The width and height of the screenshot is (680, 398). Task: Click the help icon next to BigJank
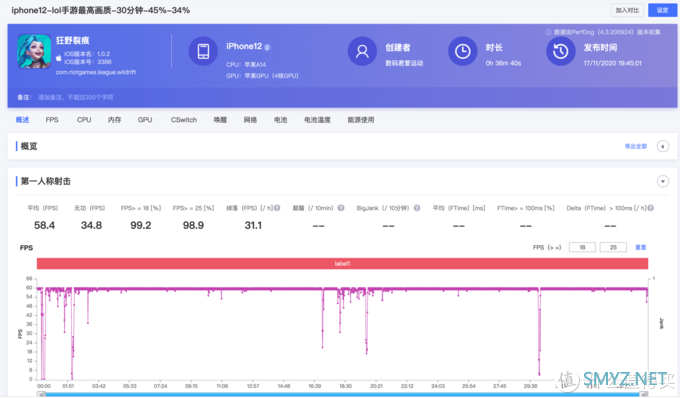(x=417, y=208)
